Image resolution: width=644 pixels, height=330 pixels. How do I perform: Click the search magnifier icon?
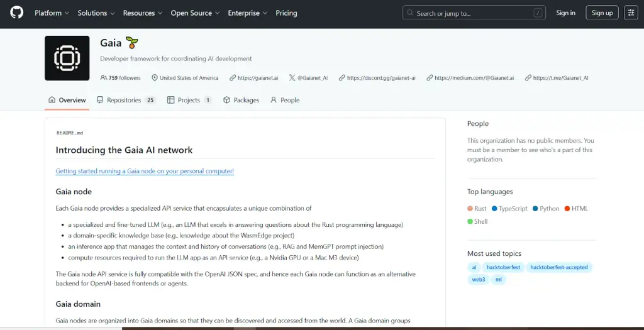pos(410,13)
